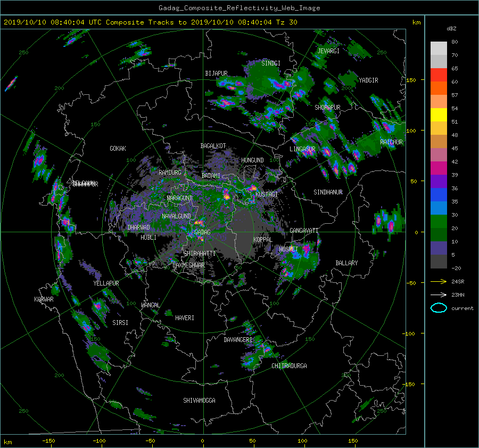
Task: Click the LAXMESHWAR city label
Action: pyautogui.click(x=188, y=265)
